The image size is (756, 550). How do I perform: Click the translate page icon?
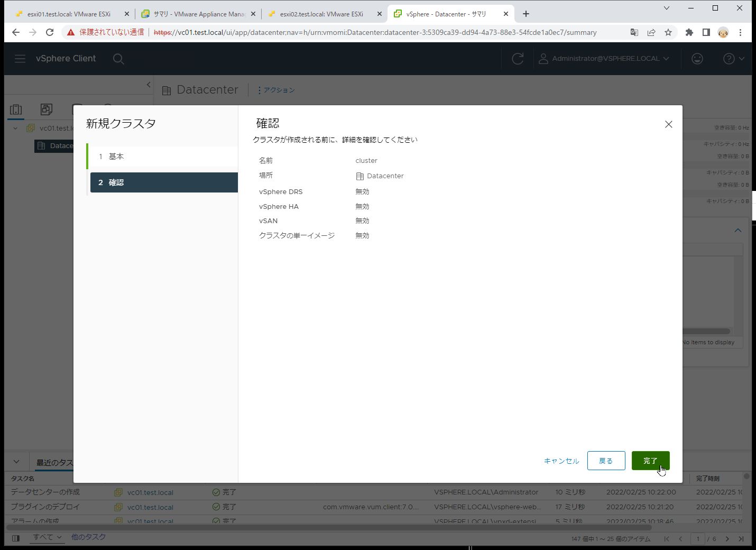coord(634,33)
